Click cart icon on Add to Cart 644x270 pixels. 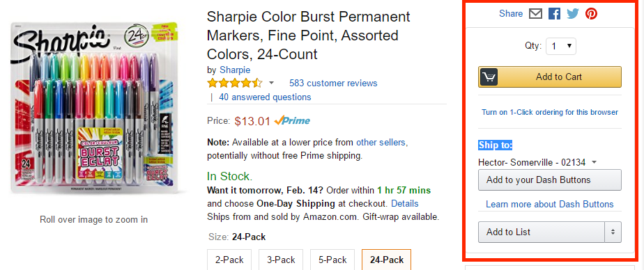point(489,77)
